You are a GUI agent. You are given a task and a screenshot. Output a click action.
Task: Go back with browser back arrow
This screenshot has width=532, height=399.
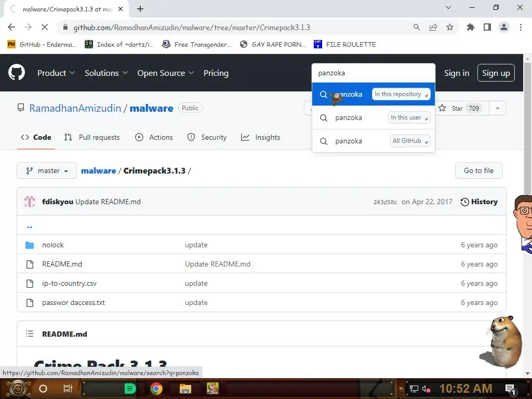11,28
